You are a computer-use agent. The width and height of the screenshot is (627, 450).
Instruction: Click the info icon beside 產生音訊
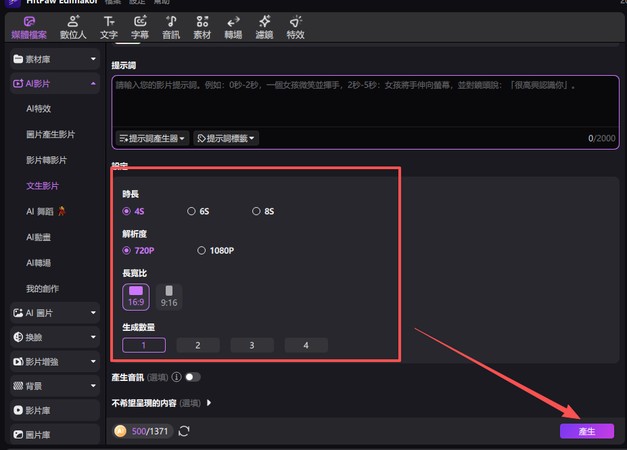point(176,377)
